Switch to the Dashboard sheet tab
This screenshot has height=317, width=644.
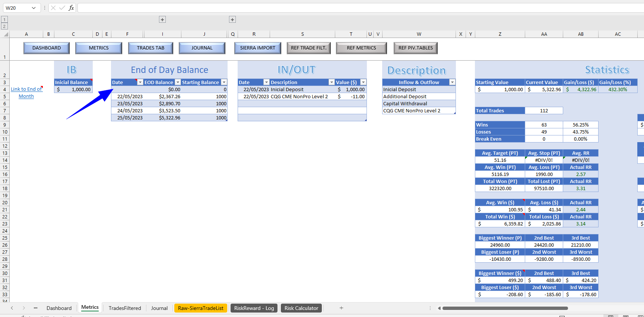tap(59, 308)
